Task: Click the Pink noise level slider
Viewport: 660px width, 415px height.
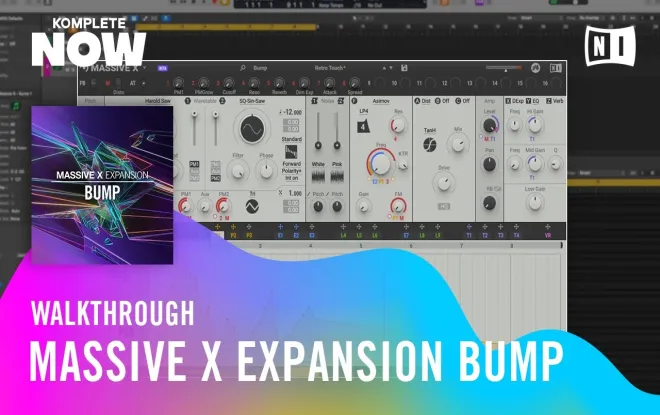Action: (337, 131)
